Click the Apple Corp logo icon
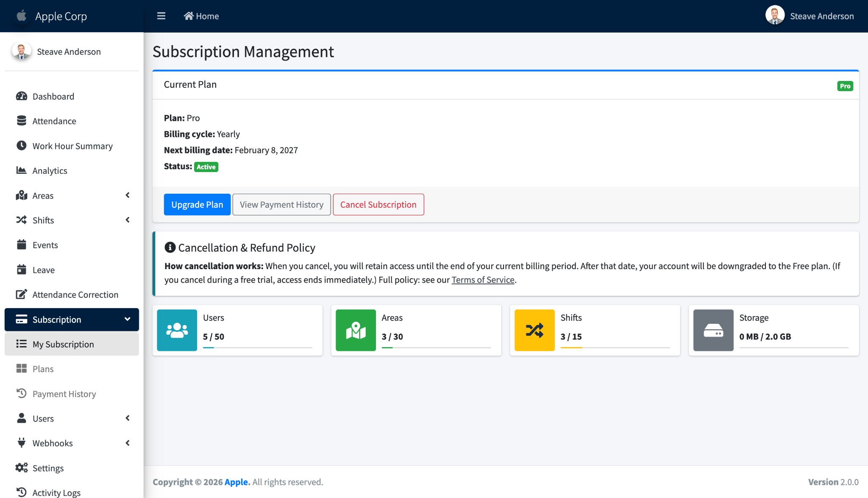This screenshot has height=498, width=868. point(22,16)
